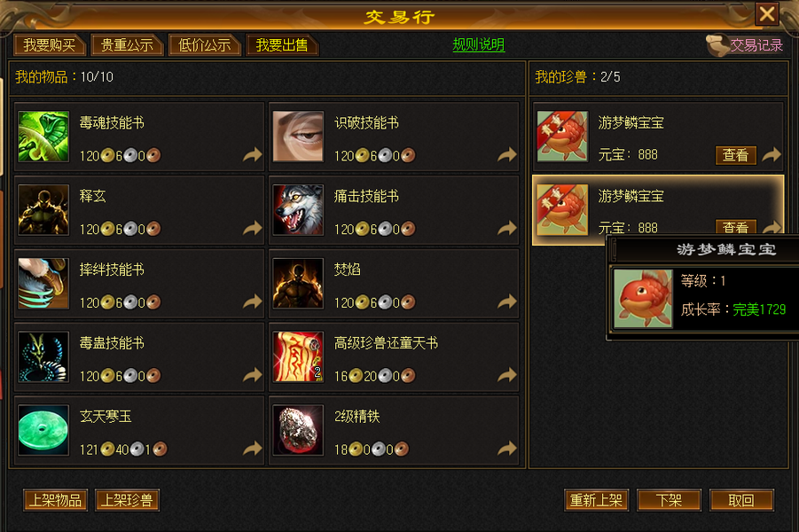Select the 毒蛊技能书 cobra icon

coord(43,356)
